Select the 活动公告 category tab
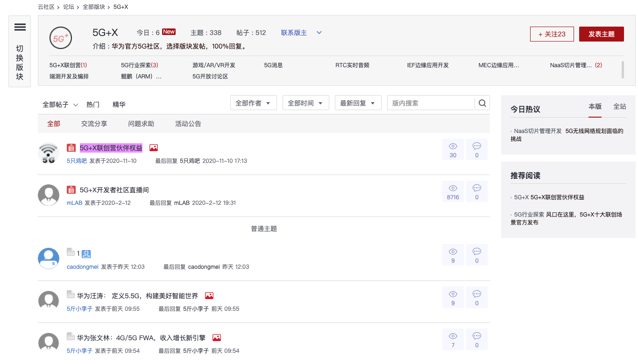Screen dimensions: 638x364 188,124
